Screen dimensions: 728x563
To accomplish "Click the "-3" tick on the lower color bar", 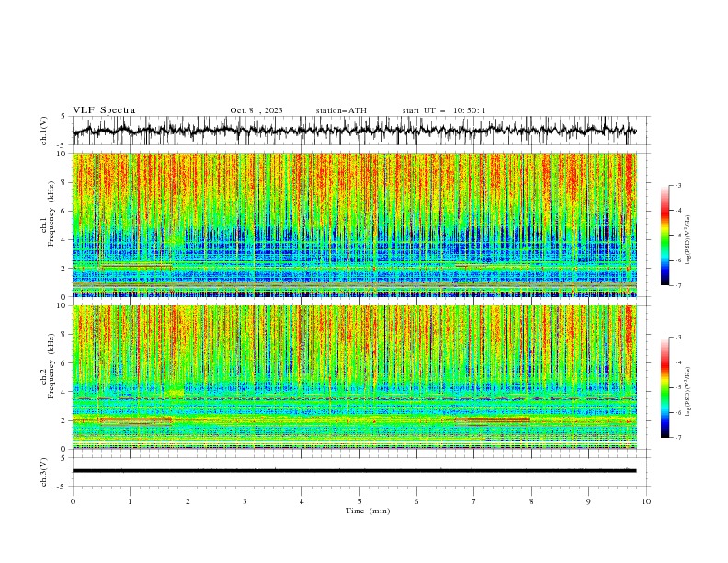I will [678, 338].
